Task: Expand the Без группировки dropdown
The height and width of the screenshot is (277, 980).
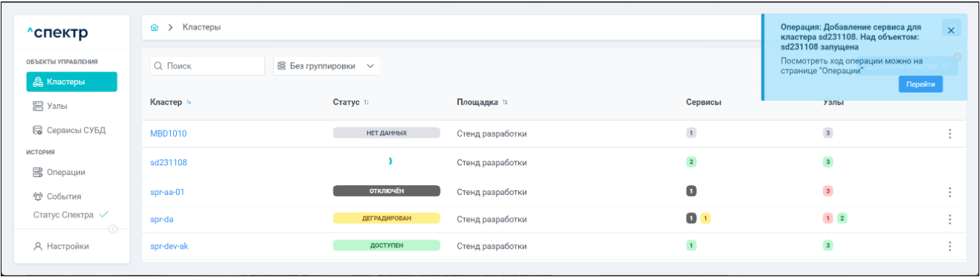Action: coord(326,66)
